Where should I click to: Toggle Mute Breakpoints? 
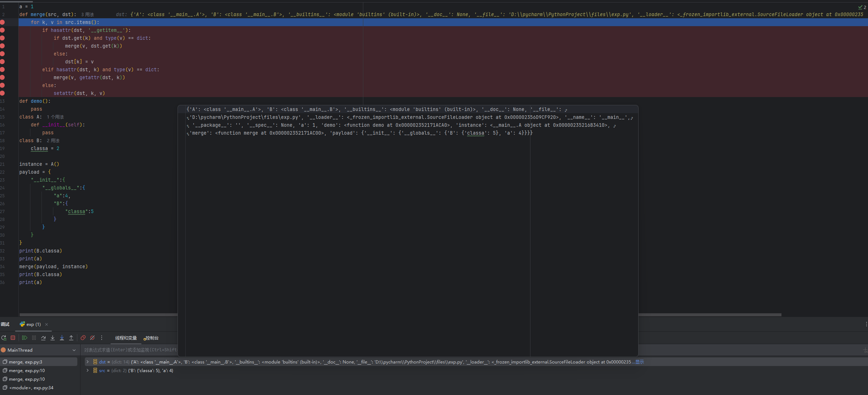coord(92,338)
